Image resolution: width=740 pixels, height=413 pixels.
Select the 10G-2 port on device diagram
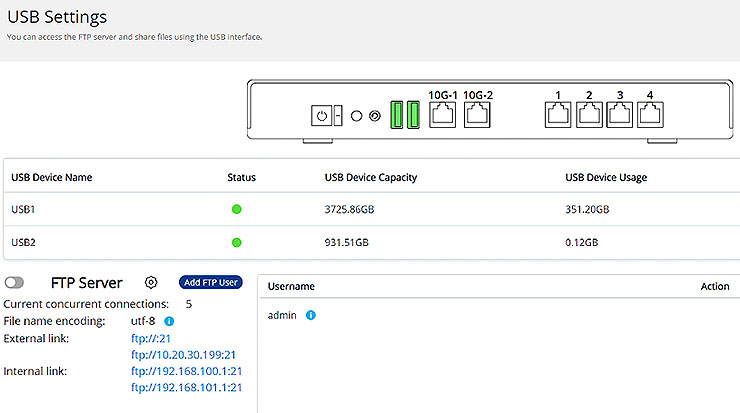coord(478,114)
